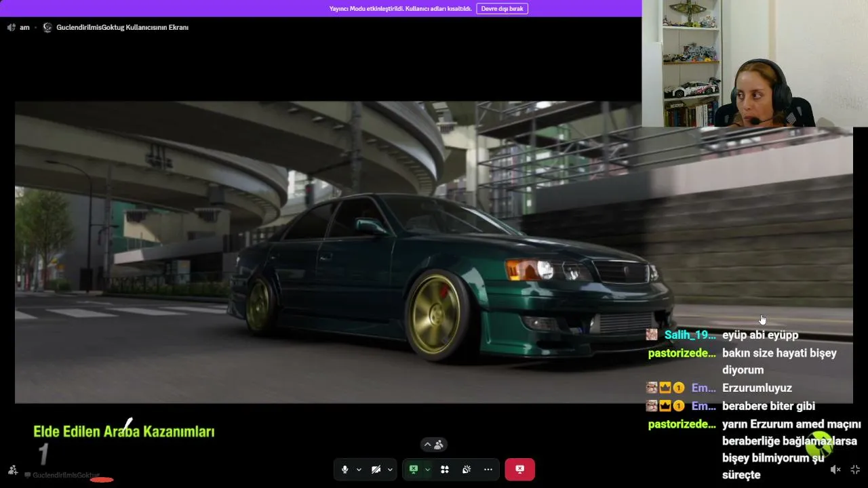The image size is (868, 488).
Task: Open the microphone input options arrow
Action: point(359,470)
